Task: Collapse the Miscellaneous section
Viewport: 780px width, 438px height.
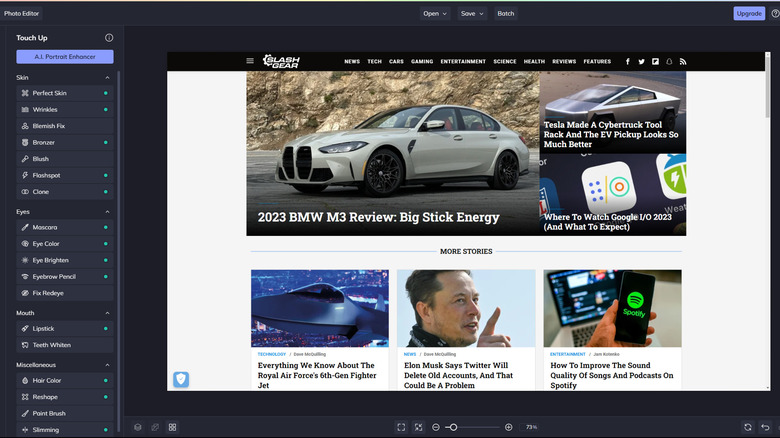Action: pos(108,365)
